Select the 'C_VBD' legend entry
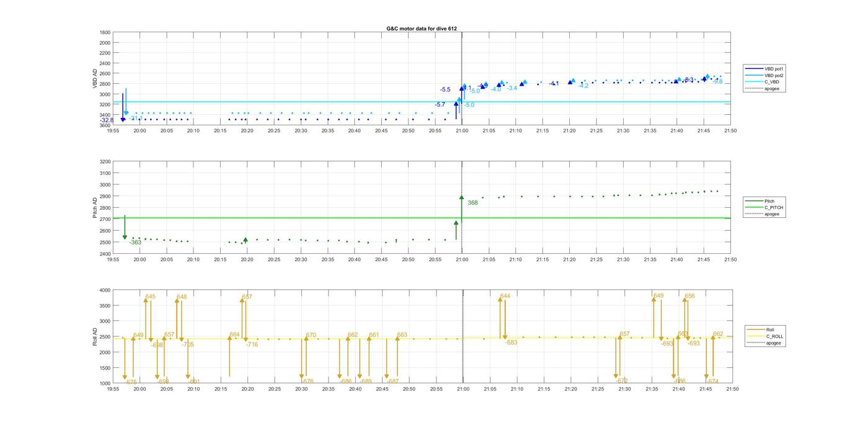This screenshot has height=430, width=868. (x=772, y=82)
